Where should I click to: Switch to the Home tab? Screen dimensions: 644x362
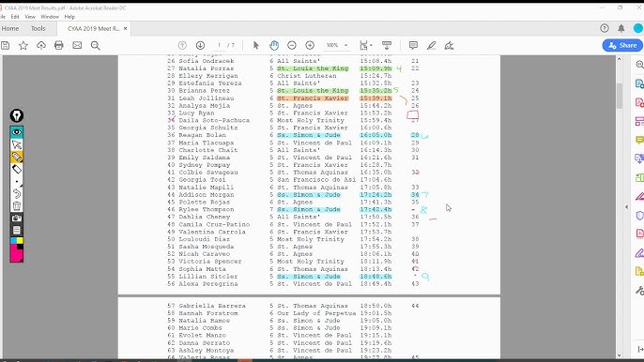[x=10, y=28]
